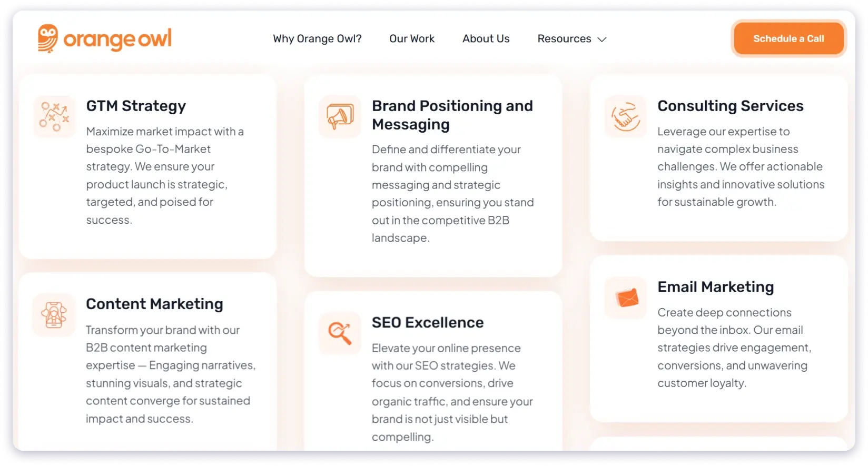Screen dimensions: 868x466
Task: Click the Resources menu label
Action: click(564, 39)
